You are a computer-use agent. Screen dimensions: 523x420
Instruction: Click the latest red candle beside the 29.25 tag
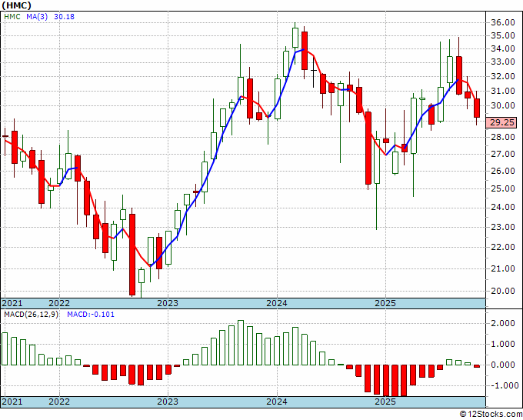(477, 108)
